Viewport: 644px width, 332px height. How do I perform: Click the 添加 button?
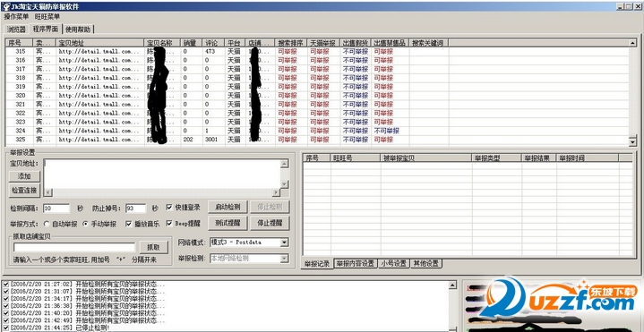point(24,176)
